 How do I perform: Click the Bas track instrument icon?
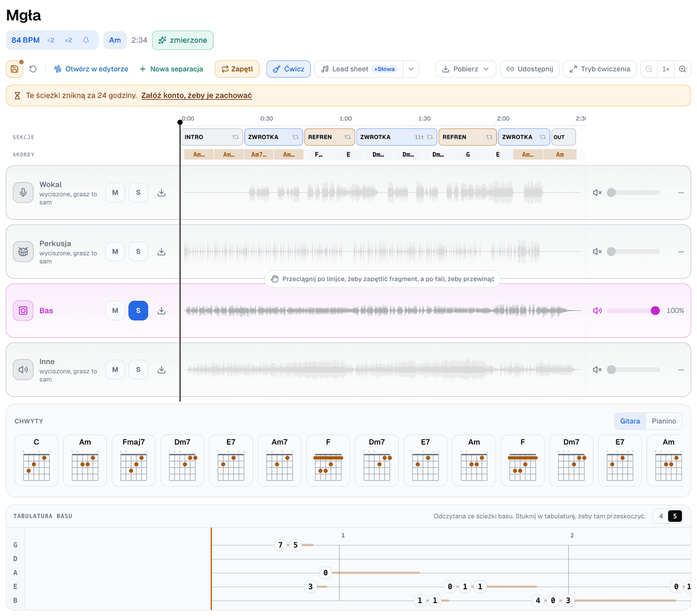click(x=23, y=311)
